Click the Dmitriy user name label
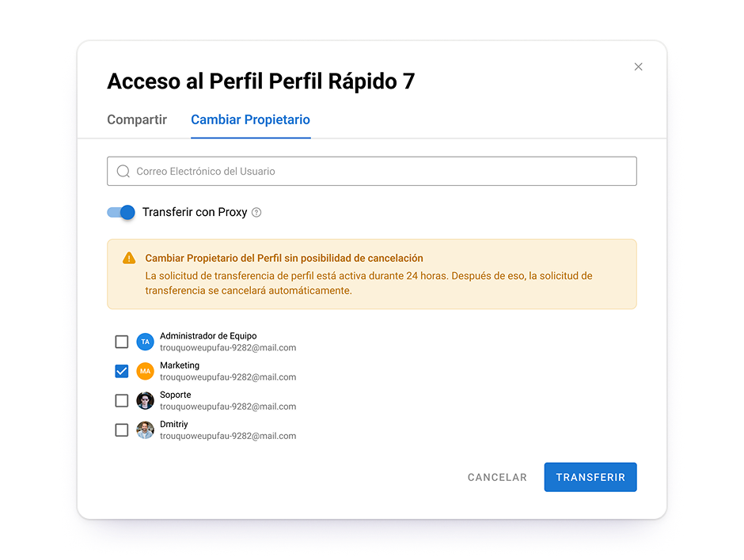The image size is (744, 560). 174,425
